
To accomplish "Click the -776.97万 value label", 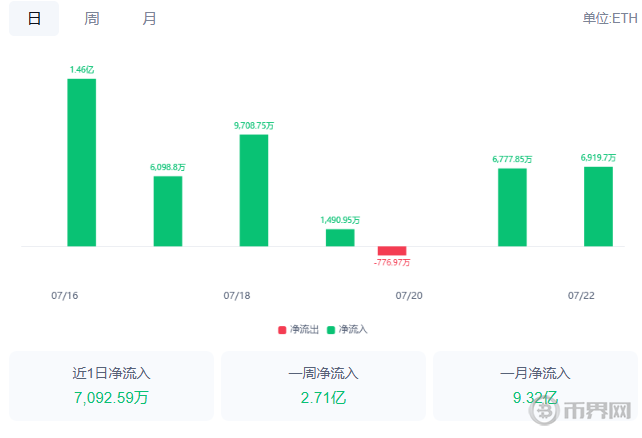I will click(392, 262).
